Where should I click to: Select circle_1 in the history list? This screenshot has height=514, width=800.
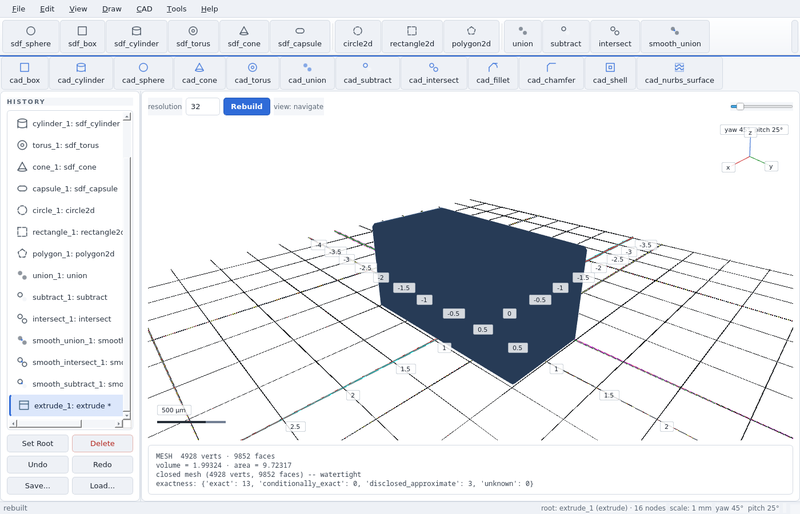(67, 210)
